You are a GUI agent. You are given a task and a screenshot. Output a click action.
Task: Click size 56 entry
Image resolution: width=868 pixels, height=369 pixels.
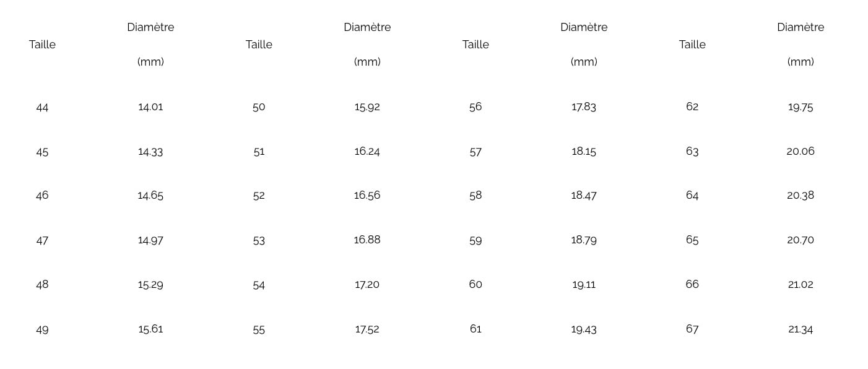point(475,107)
